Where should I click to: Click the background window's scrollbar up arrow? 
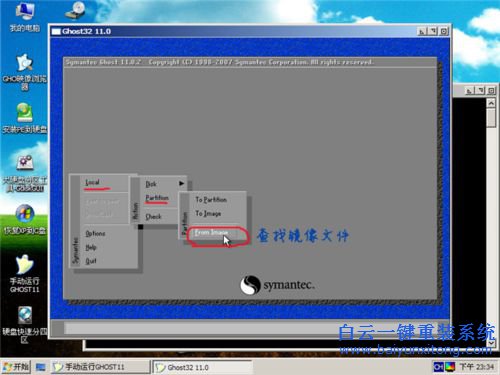[x=491, y=103]
